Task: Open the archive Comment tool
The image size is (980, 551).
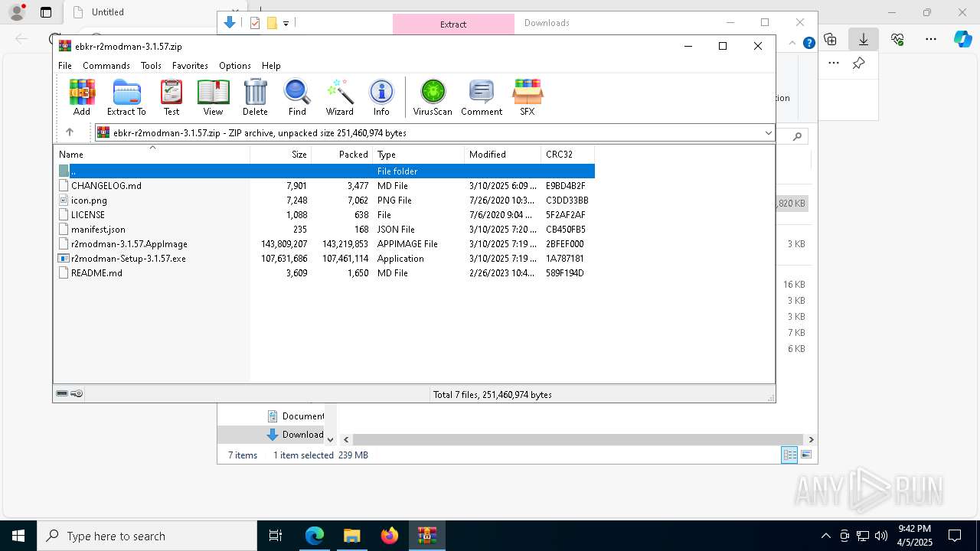Action: point(482,97)
